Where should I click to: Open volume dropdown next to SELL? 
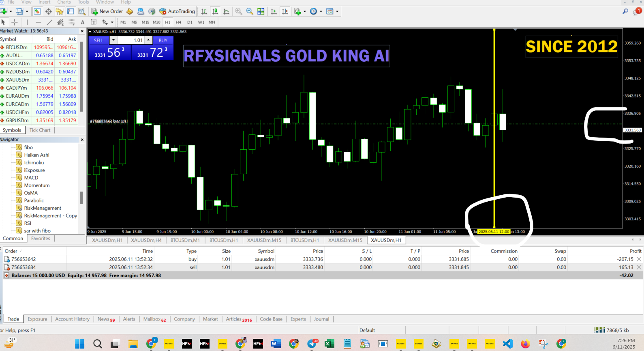click(113, 40)
